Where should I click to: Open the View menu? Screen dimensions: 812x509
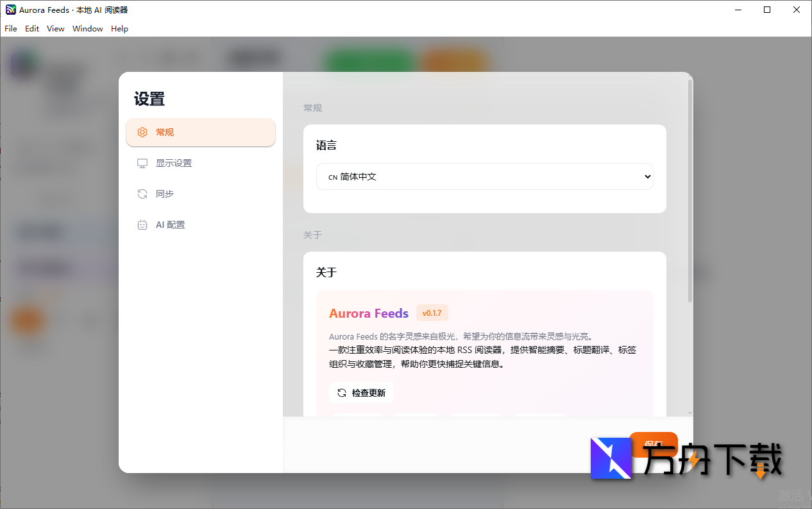click(55, 28)
